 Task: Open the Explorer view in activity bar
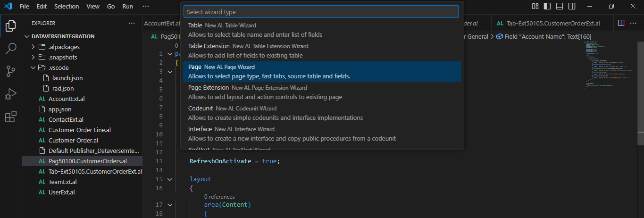(x=10, y=26)
